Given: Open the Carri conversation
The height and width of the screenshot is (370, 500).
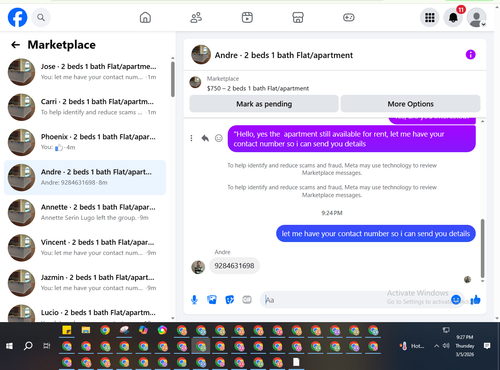Looking at the screenshot, I should 85,107.
